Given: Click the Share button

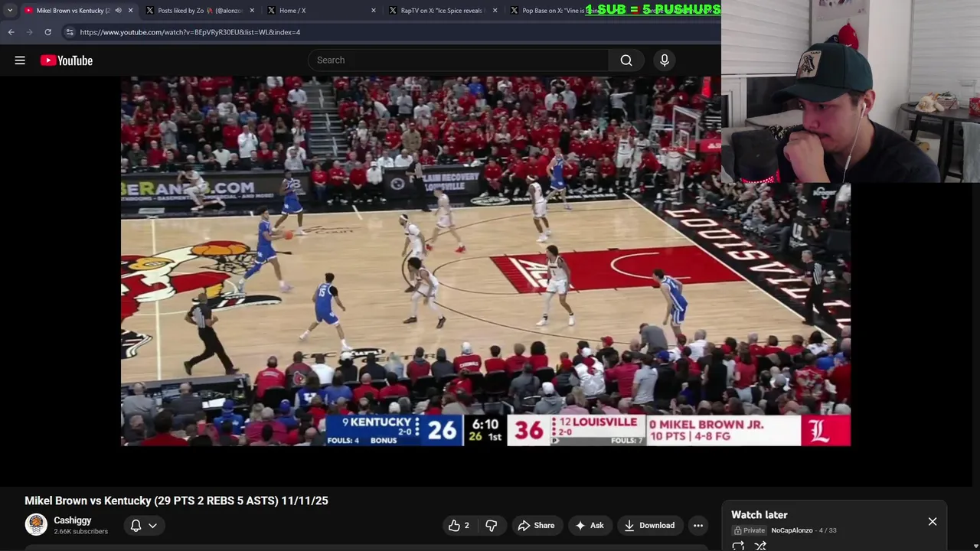Looking at the screenshot, I should [x=536, y=526].
